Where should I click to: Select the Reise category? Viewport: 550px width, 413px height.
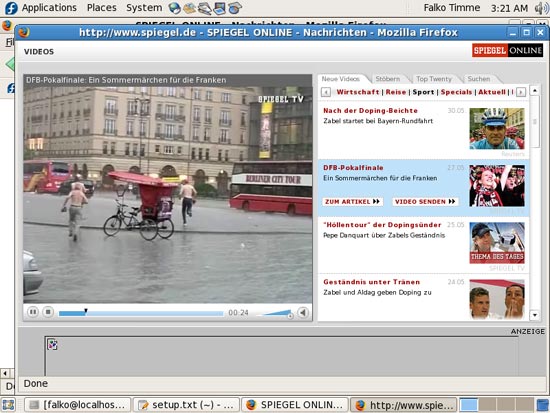[x=396, y=92]
